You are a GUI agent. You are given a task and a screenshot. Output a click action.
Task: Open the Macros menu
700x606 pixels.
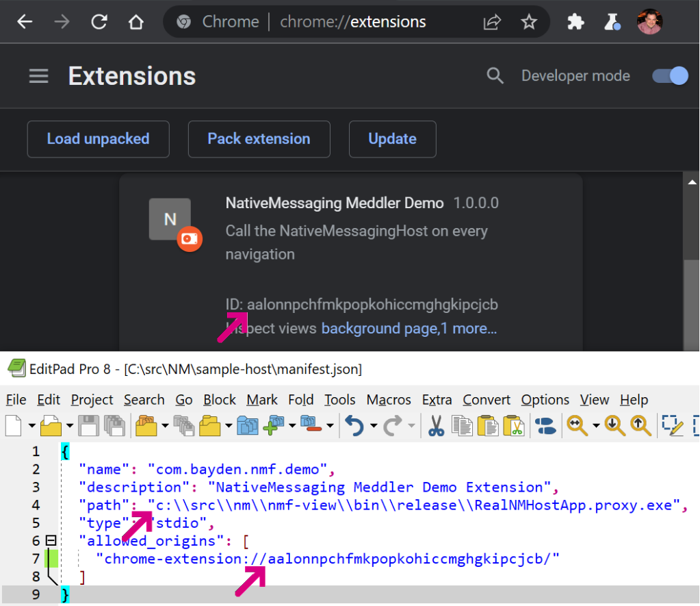389,400
